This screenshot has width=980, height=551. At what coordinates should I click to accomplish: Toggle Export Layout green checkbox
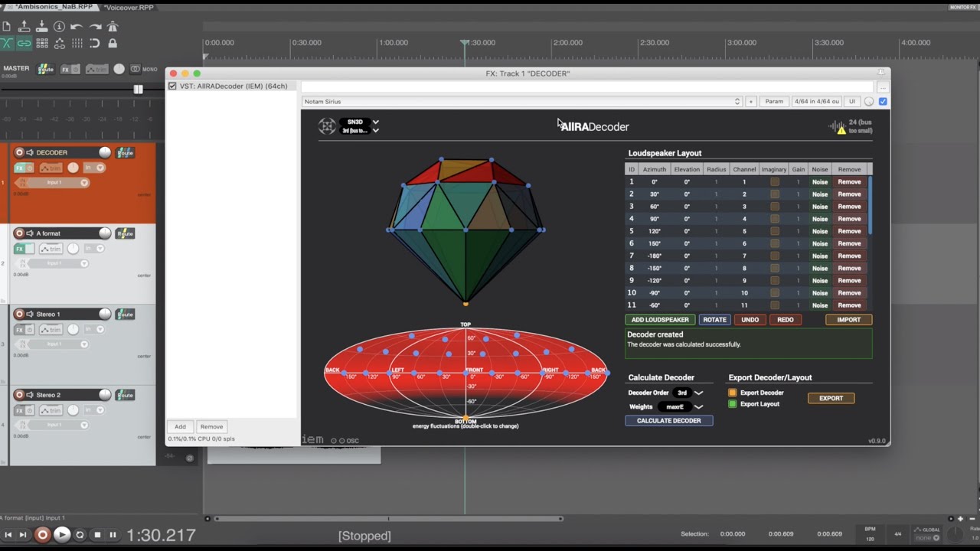(733, 404)
